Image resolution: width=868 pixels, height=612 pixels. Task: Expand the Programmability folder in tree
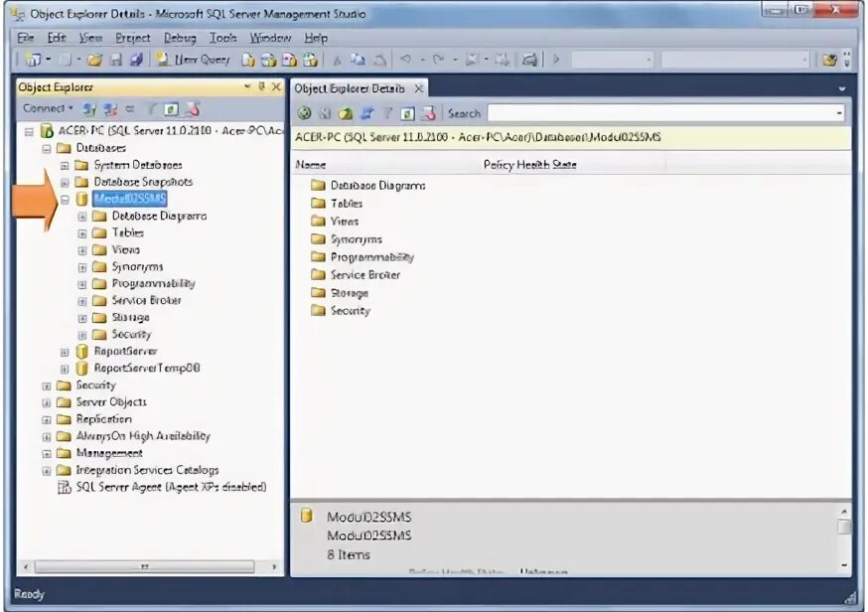82,285
